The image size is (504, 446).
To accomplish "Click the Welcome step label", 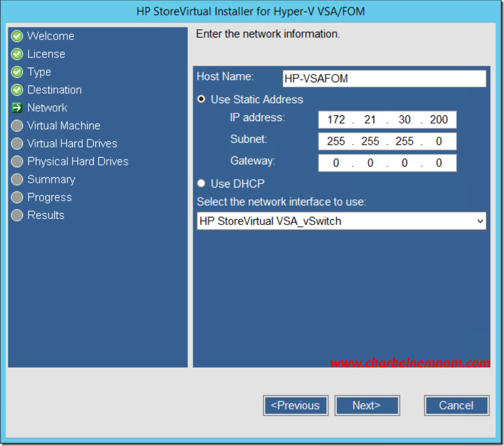I will tap(51, 36).
